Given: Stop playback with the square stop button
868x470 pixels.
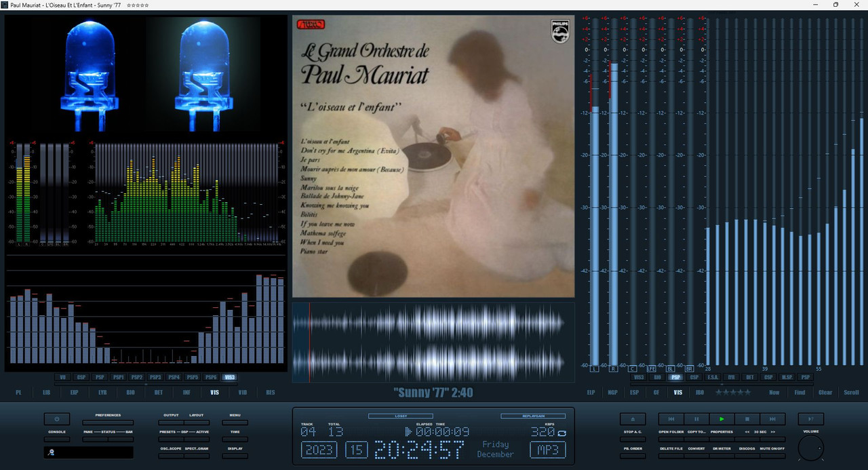Looking at the screenshot, I should (747, 419).
